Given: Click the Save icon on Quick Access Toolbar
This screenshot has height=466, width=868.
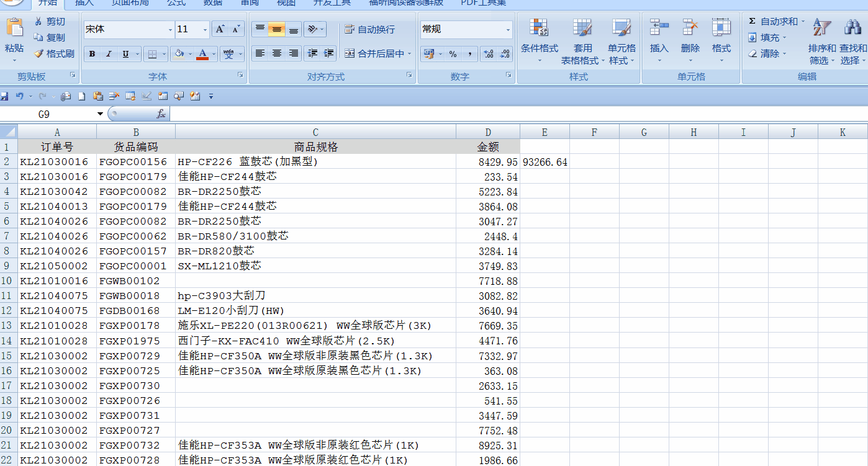Looking at the screenshot, I should (6, 96).
